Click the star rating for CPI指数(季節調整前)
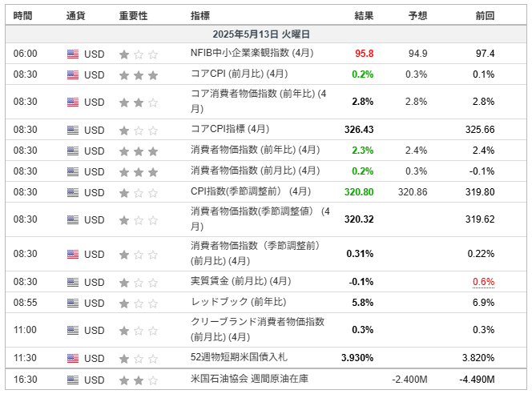 click(138, 192)
